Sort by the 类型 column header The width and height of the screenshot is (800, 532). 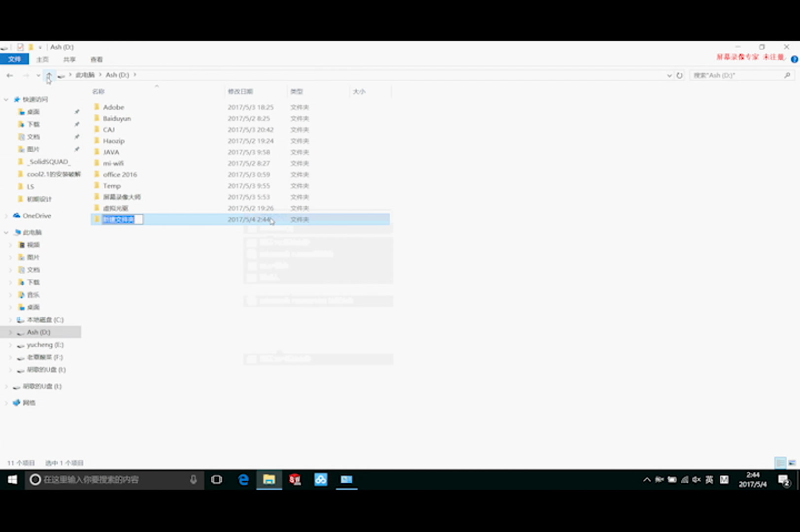[x=318, y=92]
